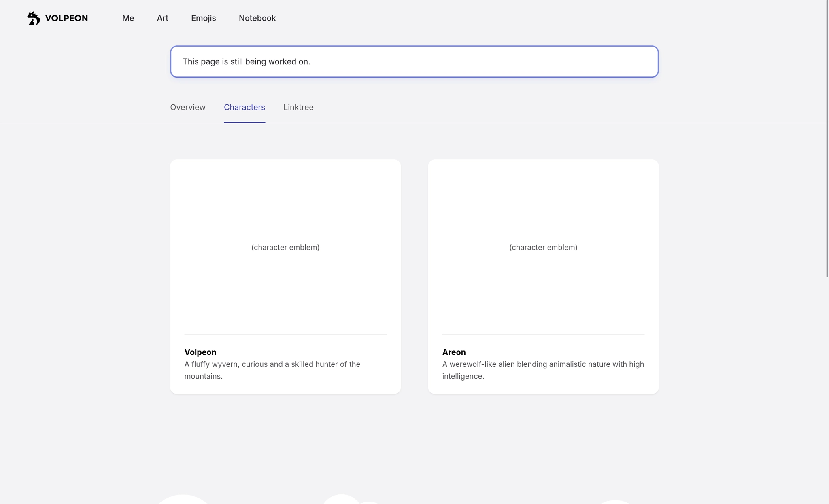
Task: Click the rightmost cloud shape at bottom
Action: tap(615, 502)
